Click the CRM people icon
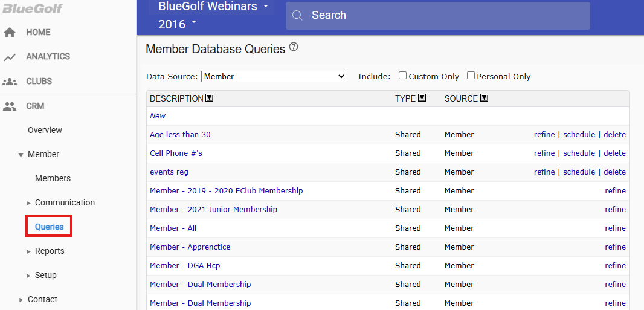Image resolution: width=644 pixels, height=310 pixels. tap(10, 106)
